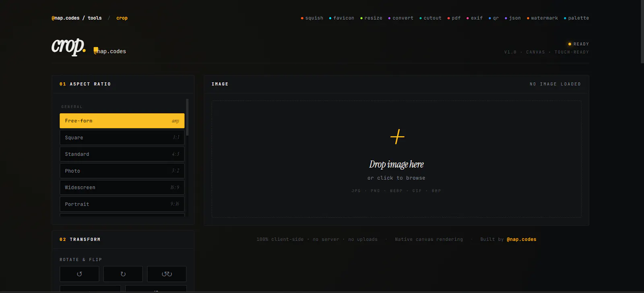Click the crop. logo
The width and height of the screenshot is (644, 293).
click(x=68, y=47)
